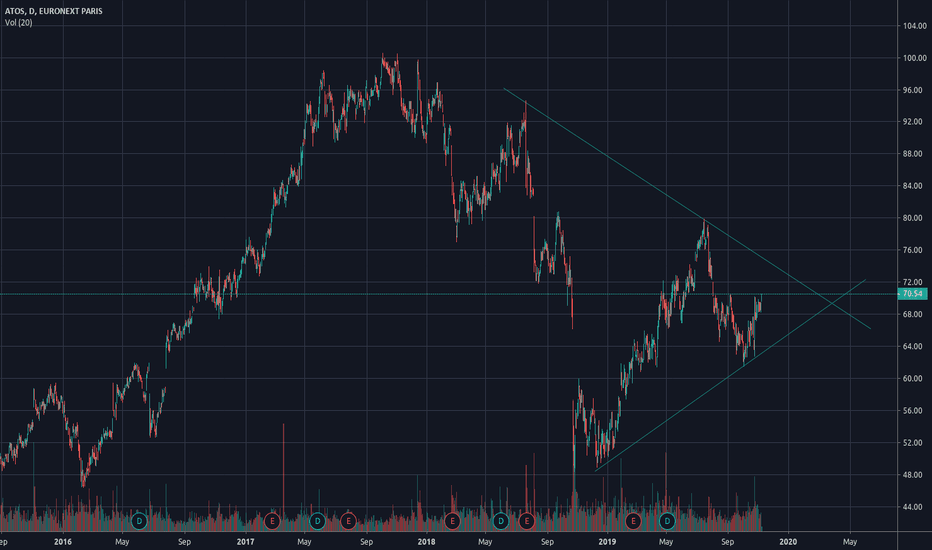Click the current price label 70.54
This screenshot has height=550, width=932.
point(912,294)
